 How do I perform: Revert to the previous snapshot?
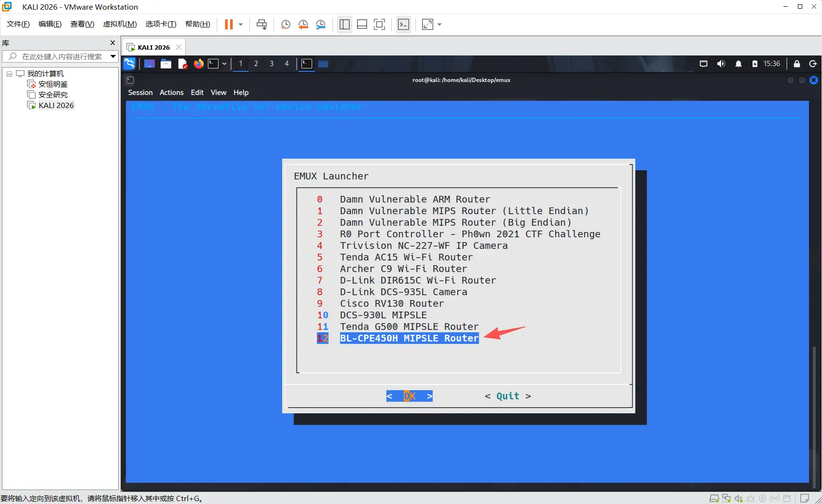[303, 25]
